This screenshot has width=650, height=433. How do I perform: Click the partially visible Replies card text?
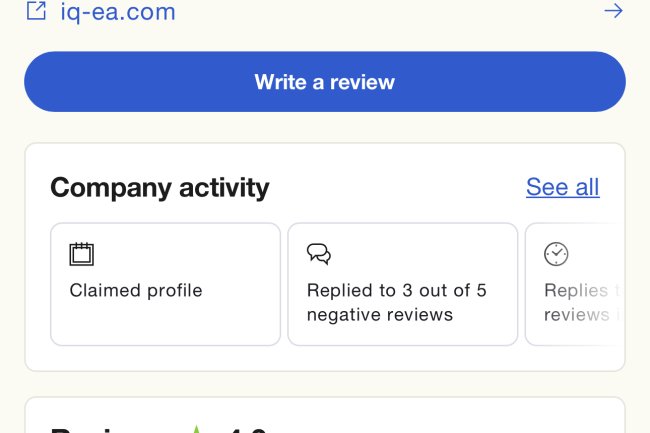coord(576,302)
